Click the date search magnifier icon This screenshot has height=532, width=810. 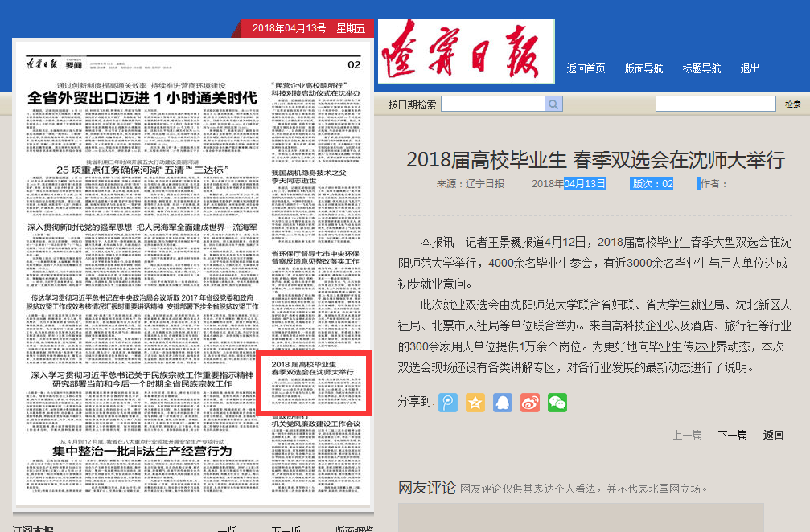point(553,104)
